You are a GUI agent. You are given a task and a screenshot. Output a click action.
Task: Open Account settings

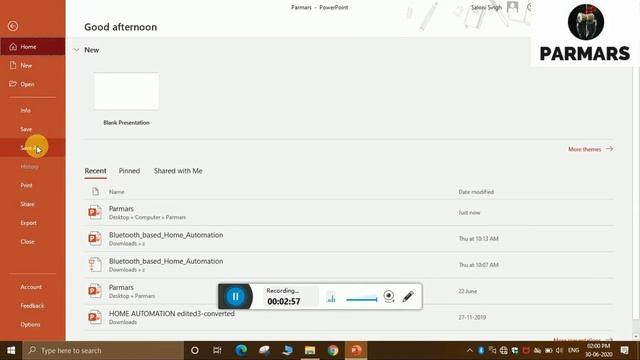click(32, 287)
